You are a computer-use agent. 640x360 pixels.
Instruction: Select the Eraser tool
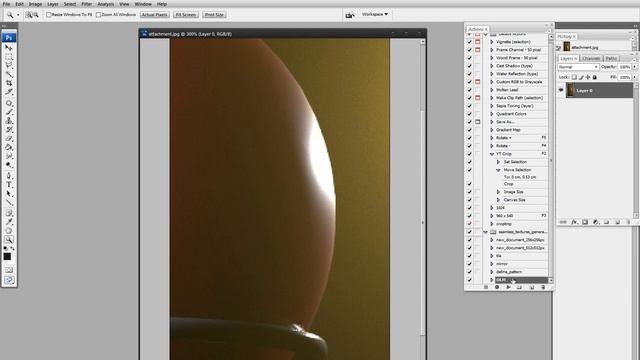click(x=9, y=138)
